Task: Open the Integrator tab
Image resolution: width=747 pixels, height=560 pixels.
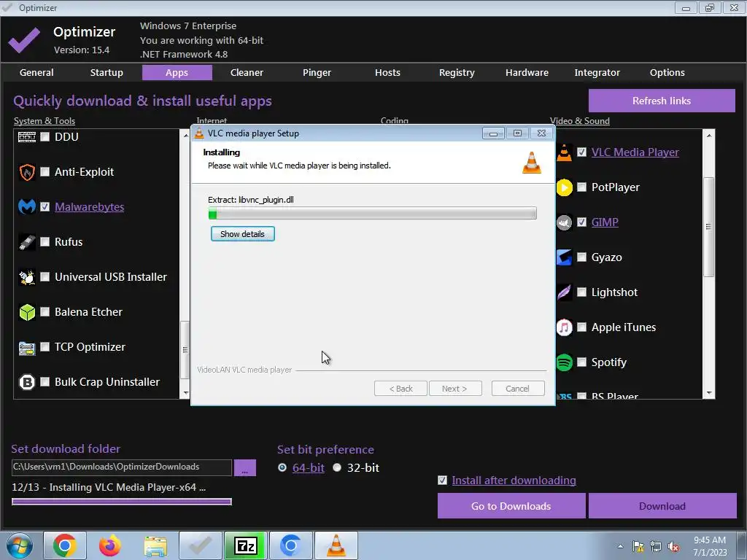Action: click(x=597, y=73)
